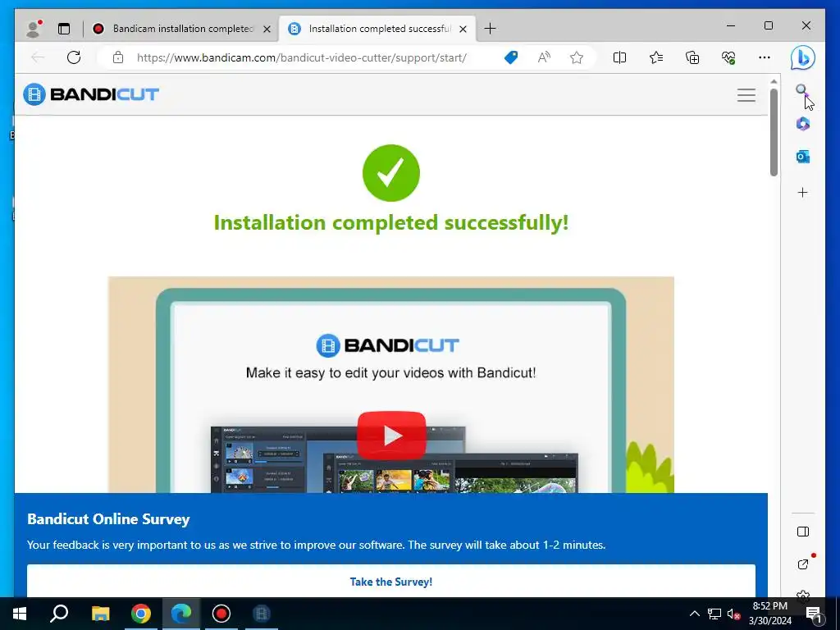This screenshot has height=630, width=840.
Task: Switch to Bandicam installation completed tab
Action: click(182, 29)
